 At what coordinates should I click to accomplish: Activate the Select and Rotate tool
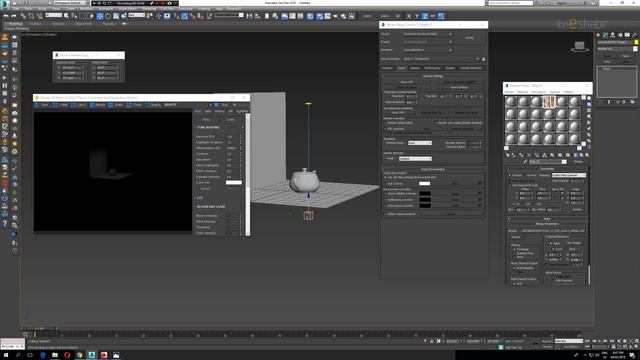click(108, 16)
